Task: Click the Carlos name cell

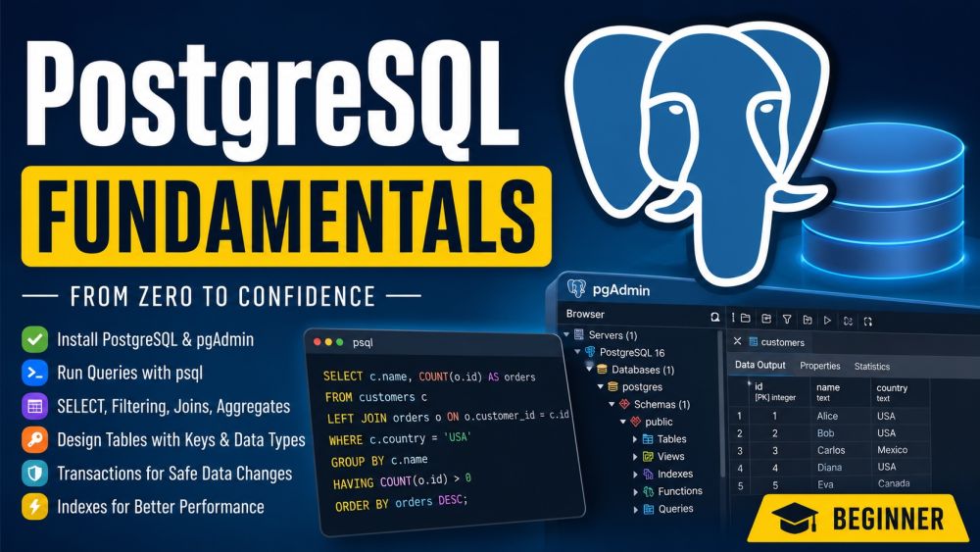Action: coord(831,450)
